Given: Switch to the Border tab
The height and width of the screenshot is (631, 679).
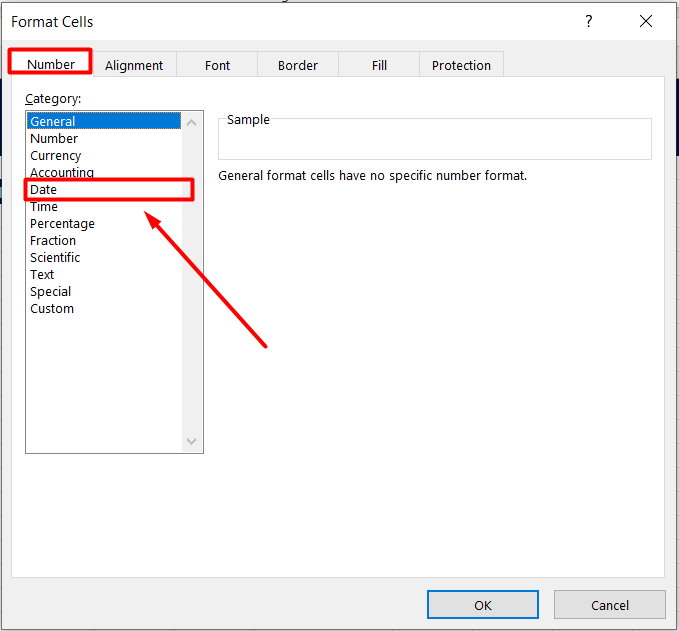Looking at the screenshot, I should [297, 65].
